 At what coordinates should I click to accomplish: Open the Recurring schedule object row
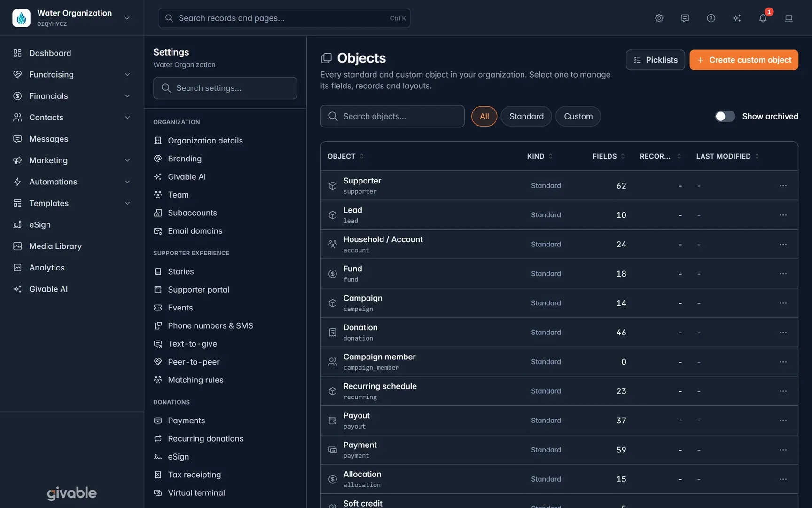click(x=559, y=391)
